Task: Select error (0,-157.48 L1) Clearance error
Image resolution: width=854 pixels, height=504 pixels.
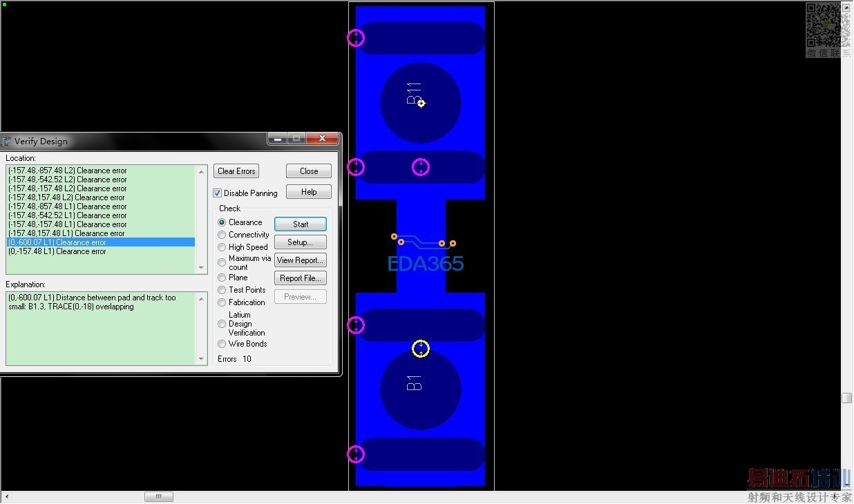Action: [x=101, y=251]
